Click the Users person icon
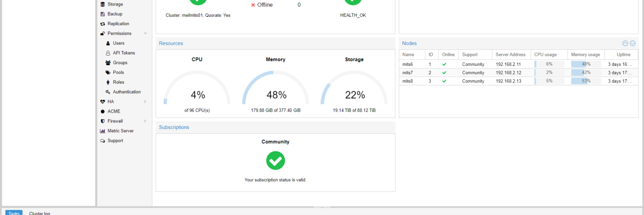Viewport: 644px width, 215px height. [108, 43]
